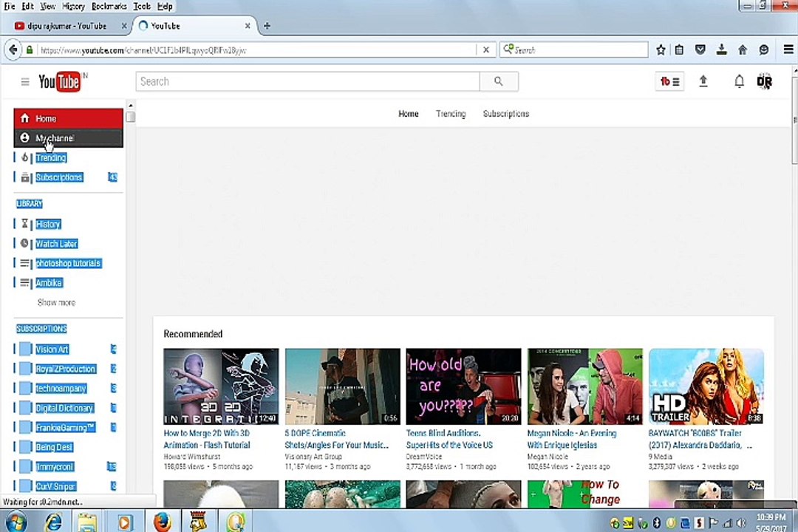This screenshot has width=798, height=532.
Task: Click Home in the sidebar
Action: pyautogui.click(x=68, y=118)
